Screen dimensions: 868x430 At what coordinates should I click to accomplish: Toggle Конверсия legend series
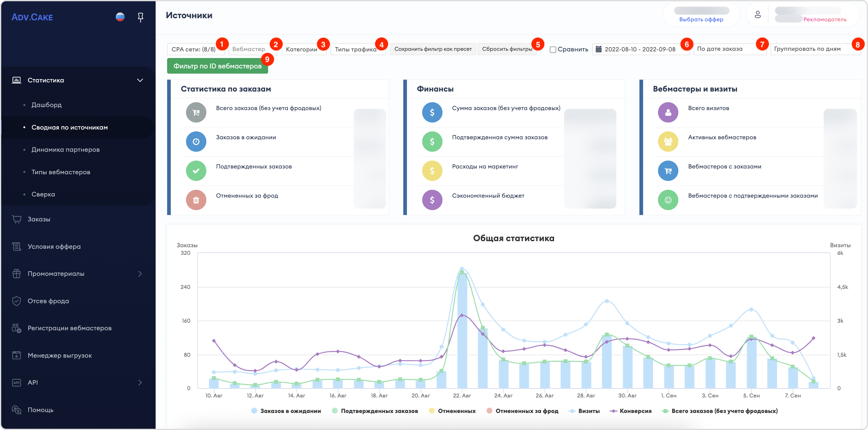pos(630,411)
